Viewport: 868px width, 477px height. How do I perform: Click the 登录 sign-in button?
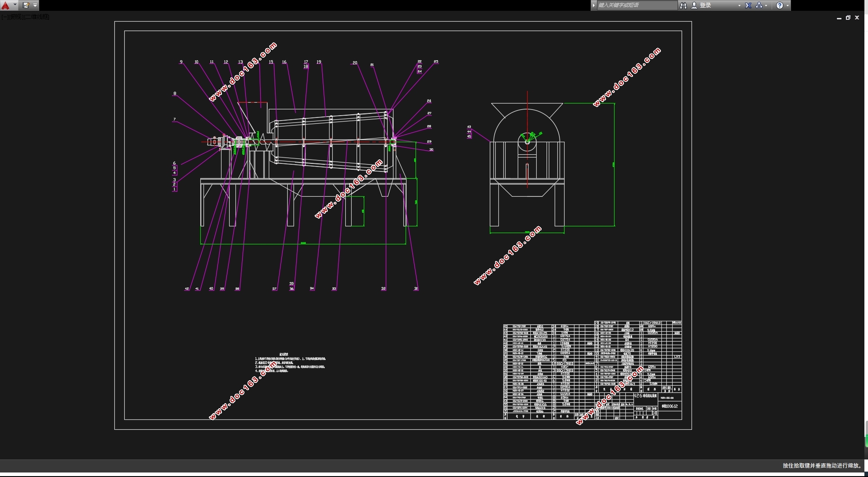pos(701,5)
